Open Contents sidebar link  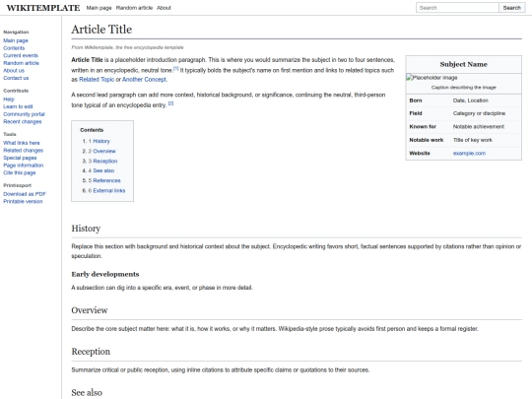point(14,48)
